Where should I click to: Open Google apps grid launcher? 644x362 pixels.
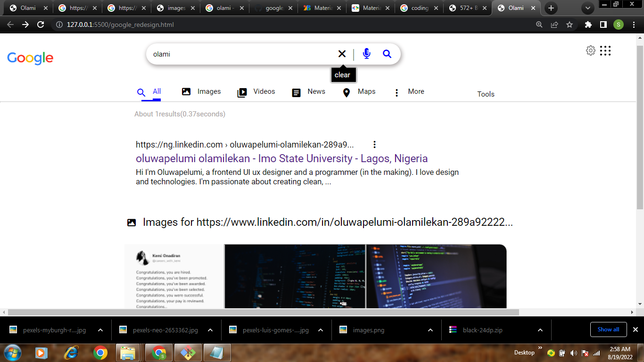tap(606, 50)
